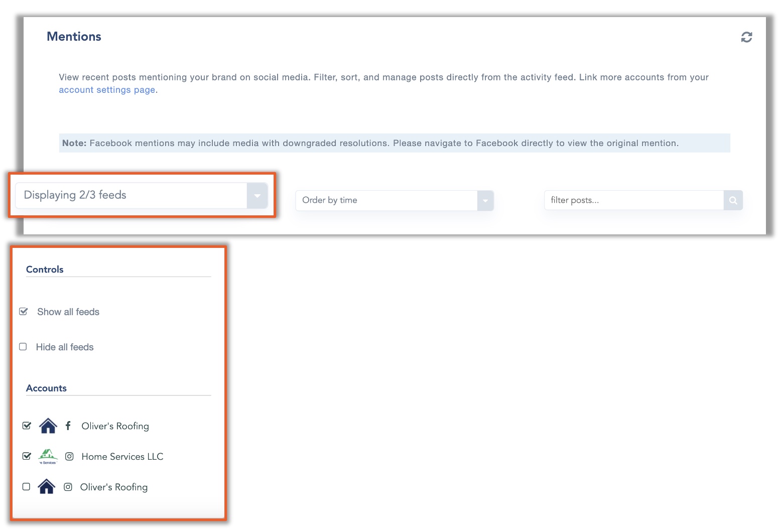
Task: Click house logo of Instagram Oliver's Roofing
Action: pyautogui.click(x=47, y=487)
